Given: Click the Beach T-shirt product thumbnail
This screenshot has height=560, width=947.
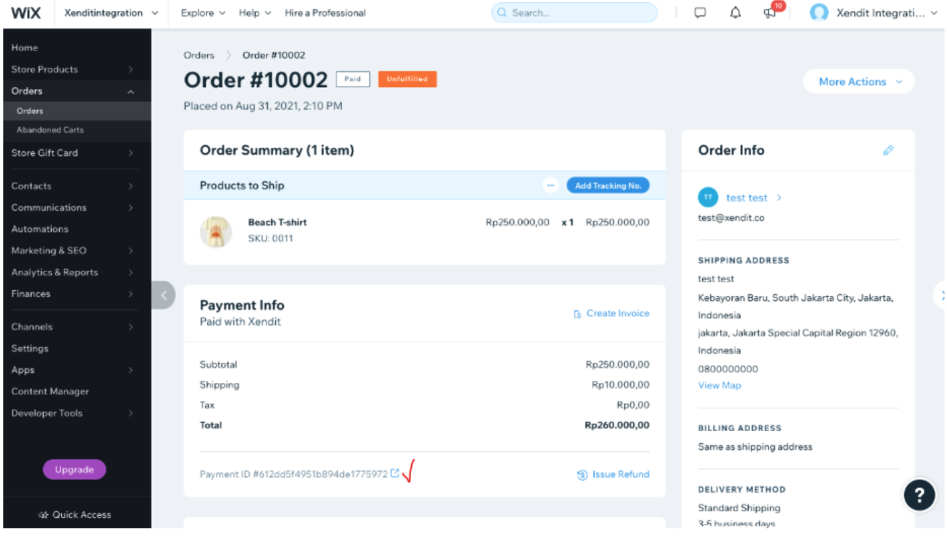Looking at the screenshot, I should (x=216, y=230).
